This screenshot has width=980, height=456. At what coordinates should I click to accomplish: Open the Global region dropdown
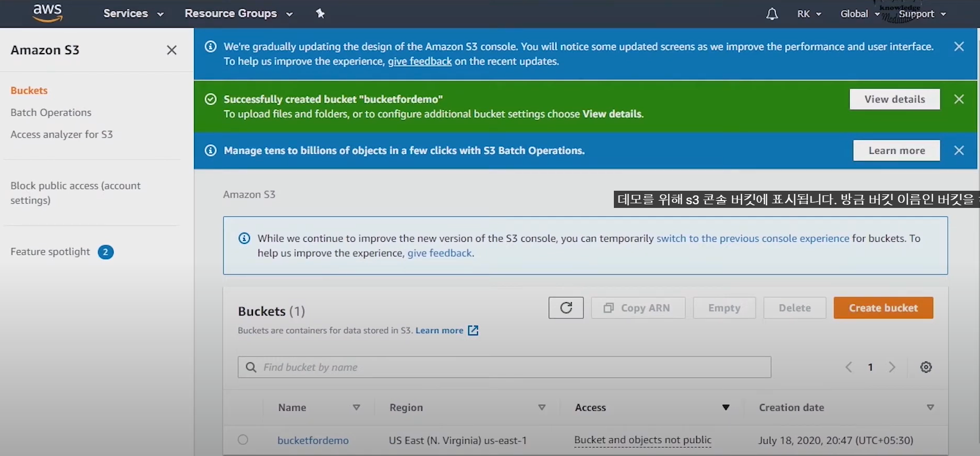coord(860,14)
